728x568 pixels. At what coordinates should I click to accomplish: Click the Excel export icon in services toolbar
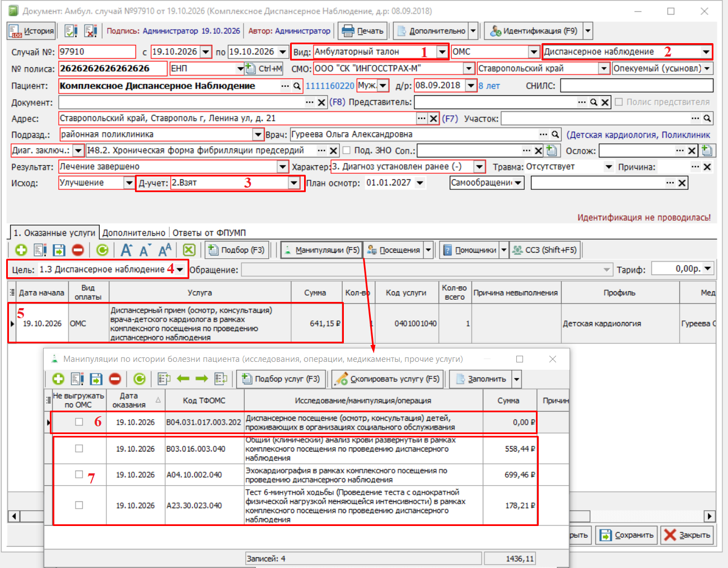tap(189, 250)
